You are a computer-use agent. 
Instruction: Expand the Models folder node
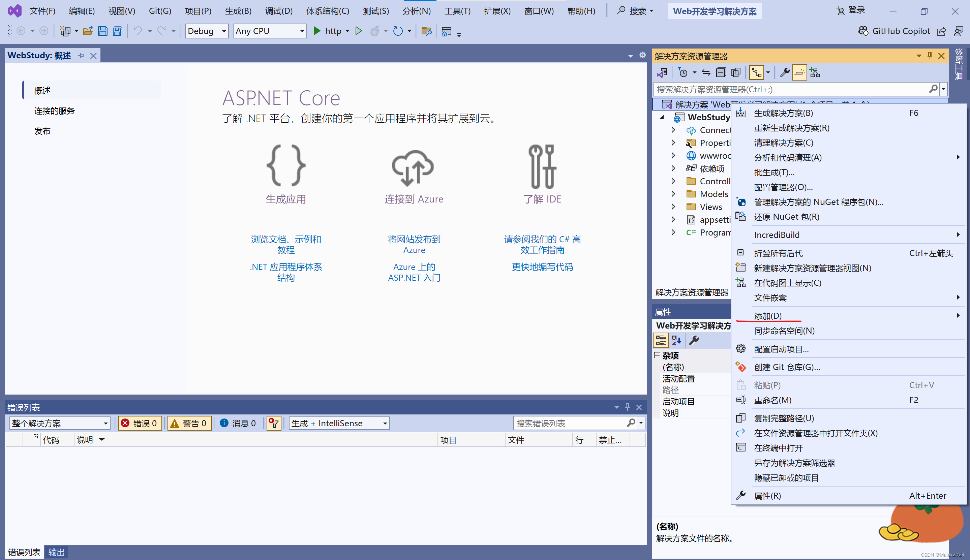click(673, 193)
